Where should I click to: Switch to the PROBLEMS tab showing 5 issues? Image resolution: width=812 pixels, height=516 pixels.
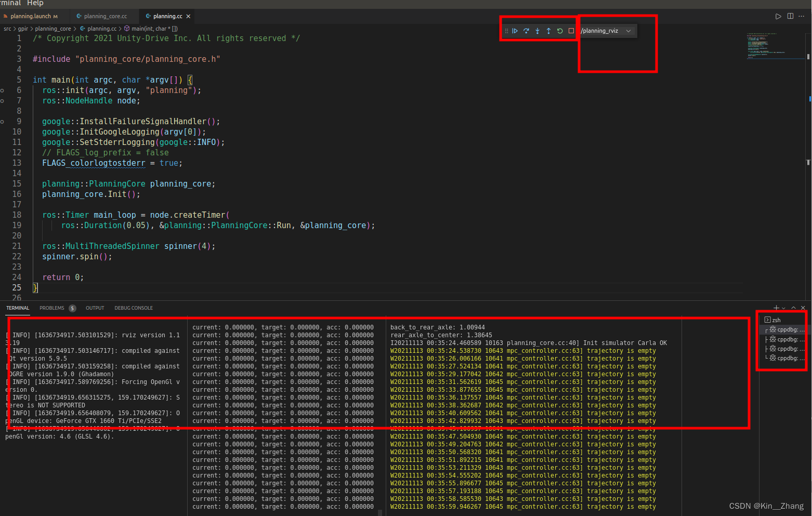point(52,308)
